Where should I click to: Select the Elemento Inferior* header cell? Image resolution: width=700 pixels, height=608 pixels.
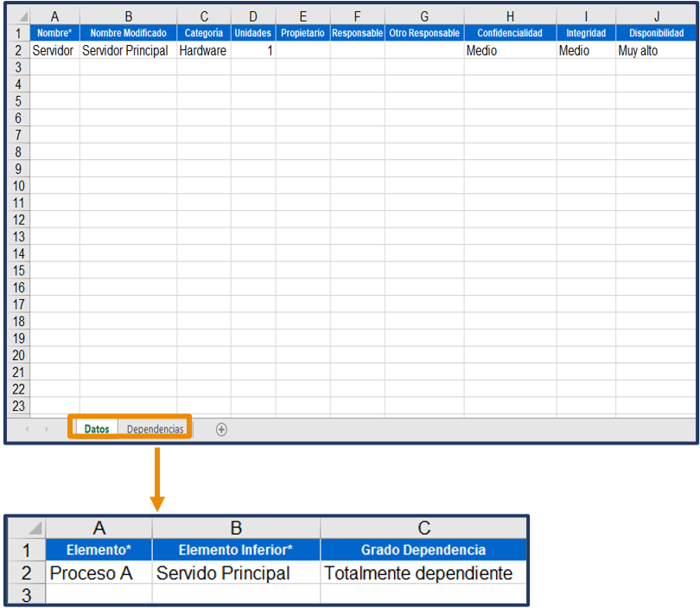pyautogui.click(x=235, y=550)
